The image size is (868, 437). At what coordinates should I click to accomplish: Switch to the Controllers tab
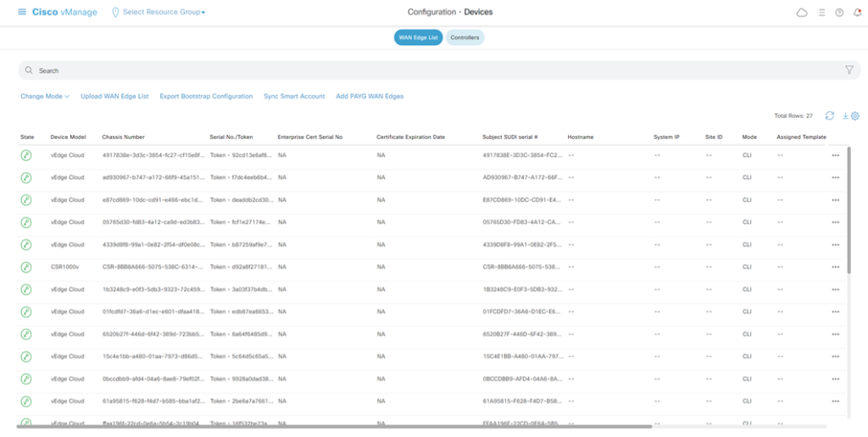(x=465, y=37)
